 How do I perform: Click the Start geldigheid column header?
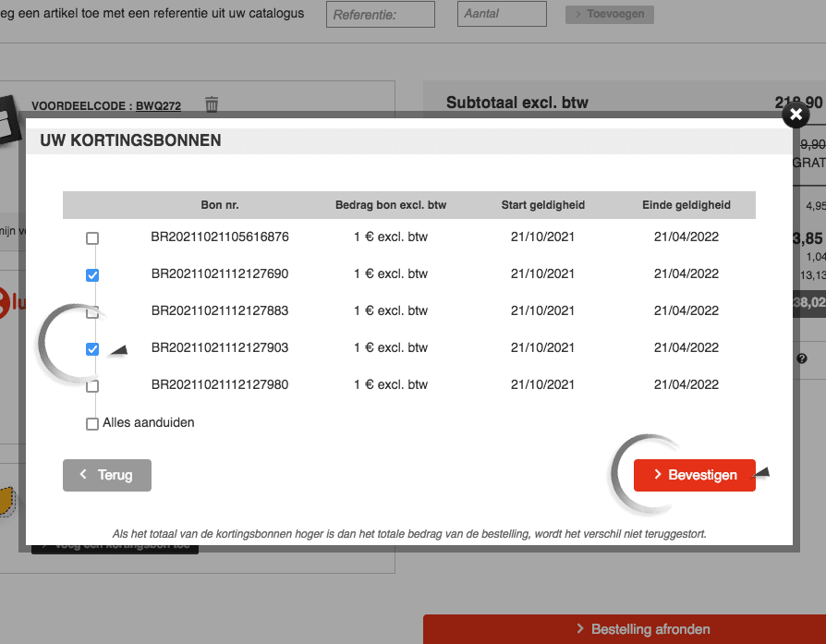[542, 205]
